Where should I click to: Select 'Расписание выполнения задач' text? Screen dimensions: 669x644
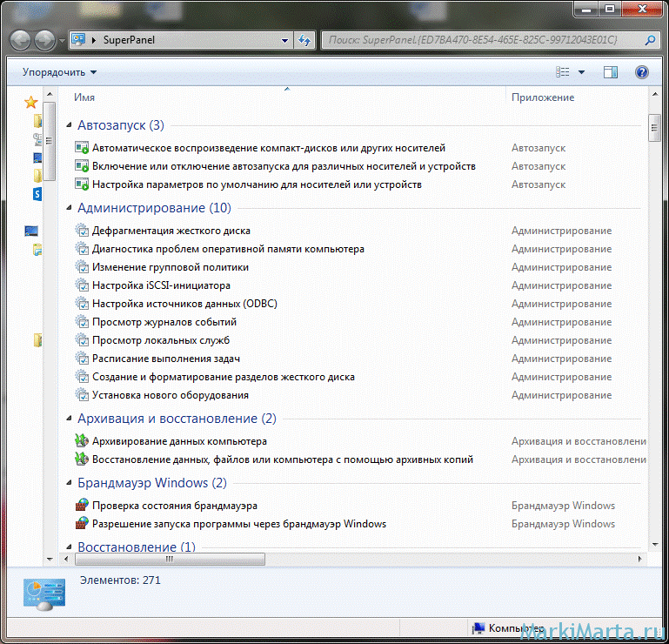click(166, 359)
